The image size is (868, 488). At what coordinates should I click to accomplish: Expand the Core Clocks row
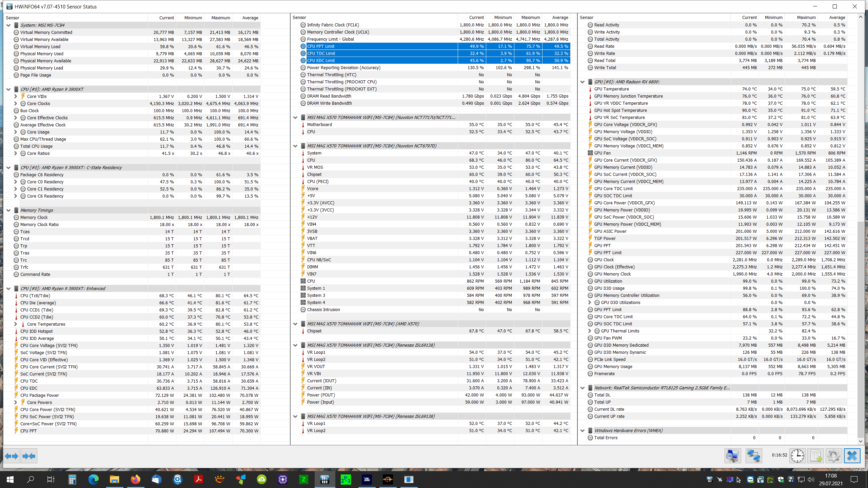point(15,103)
